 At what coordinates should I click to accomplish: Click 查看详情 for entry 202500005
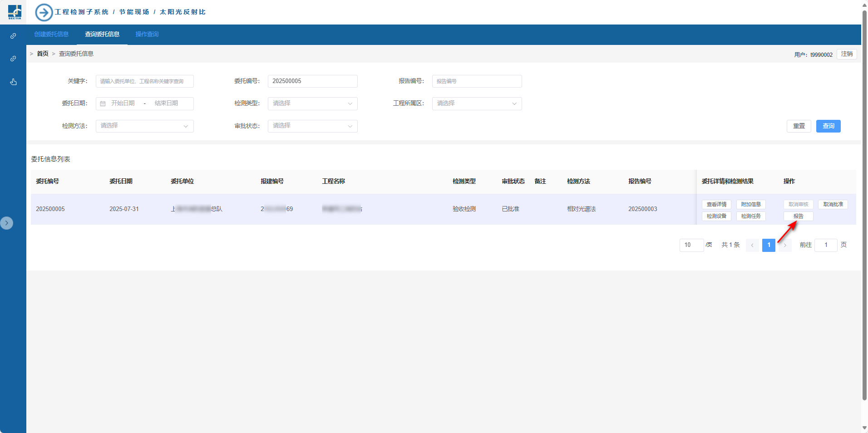(716, 204)
